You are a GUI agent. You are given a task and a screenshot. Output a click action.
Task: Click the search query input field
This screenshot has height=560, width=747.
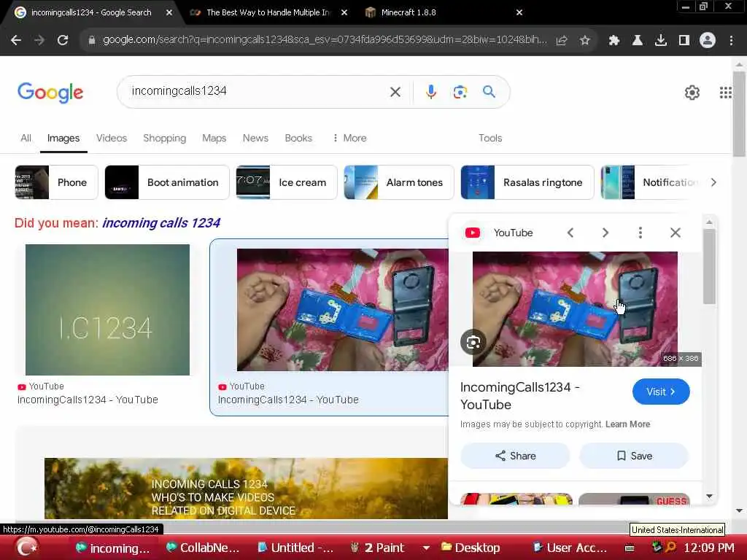point(255,91)
